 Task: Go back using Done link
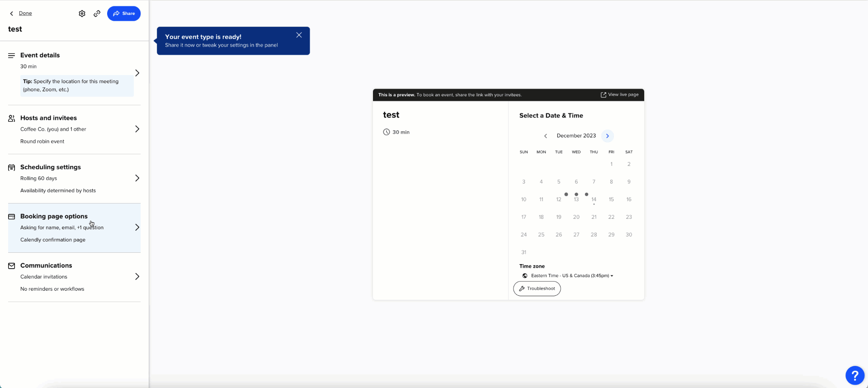(x=25, y=14)
